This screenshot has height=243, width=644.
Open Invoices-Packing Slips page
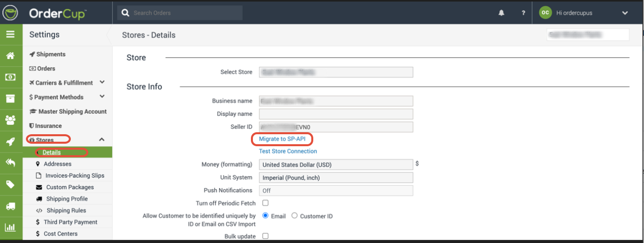click(x=75, y=176)
